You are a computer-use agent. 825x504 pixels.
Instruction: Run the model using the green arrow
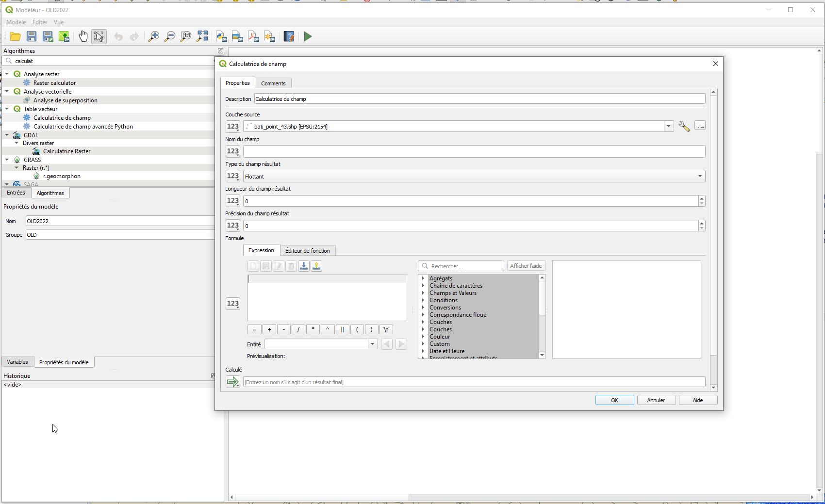(x=308, y=36)
